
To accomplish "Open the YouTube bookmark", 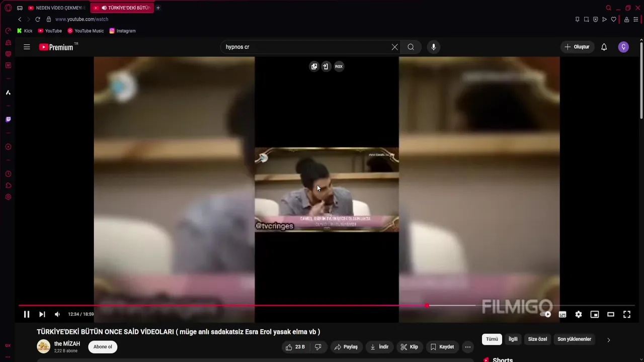I will click(50, 31).
